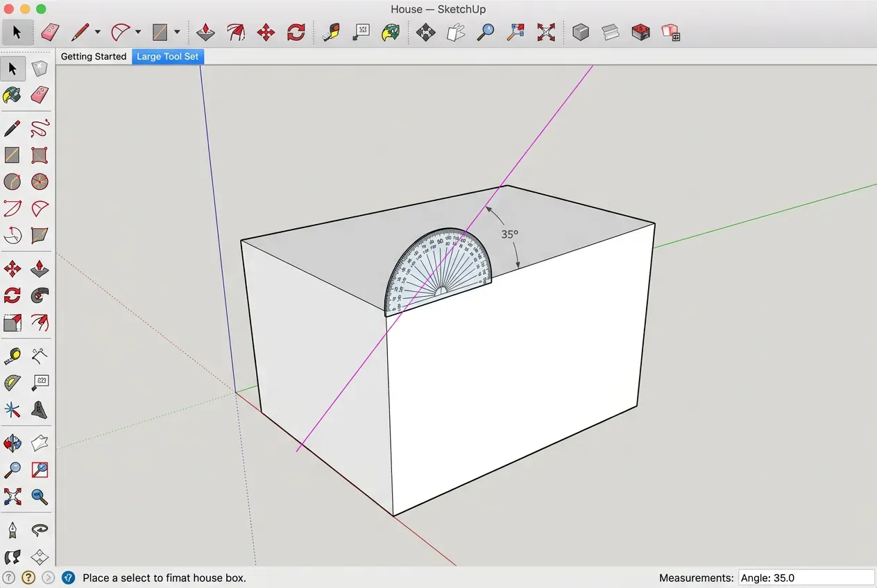The image size is (877, 588).
Task: Activate the Pan tool
Action: coord(40,442)
